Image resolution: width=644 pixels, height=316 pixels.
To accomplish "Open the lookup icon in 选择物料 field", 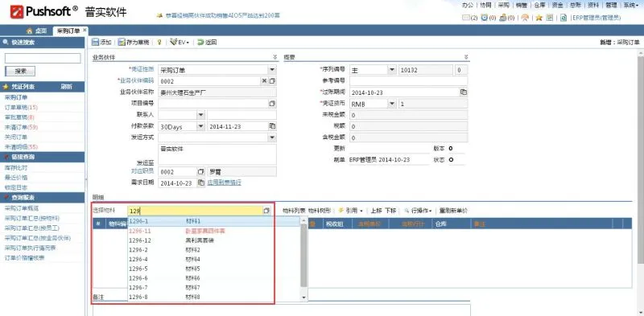I will click(x=266, y=211).
